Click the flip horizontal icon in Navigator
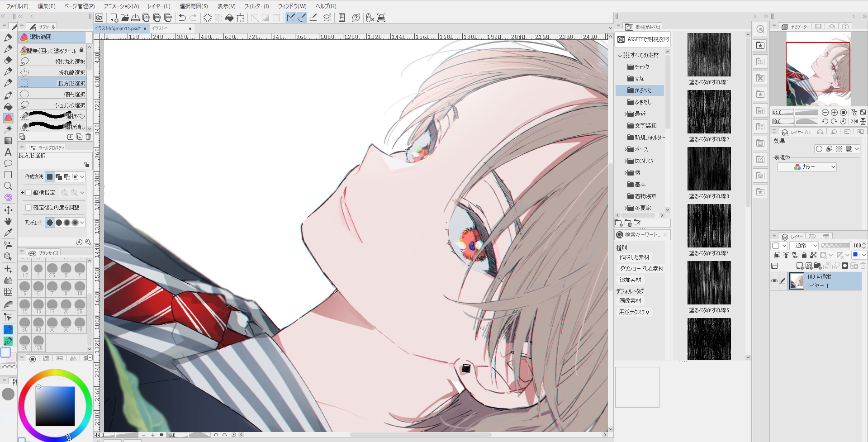 (854, 121)
